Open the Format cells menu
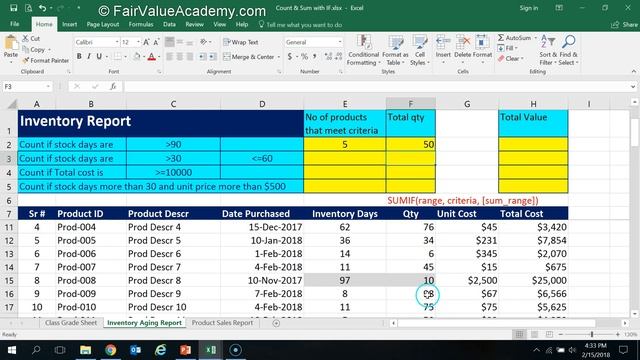This screenshot has height=360, width=640. pos(482,50)
